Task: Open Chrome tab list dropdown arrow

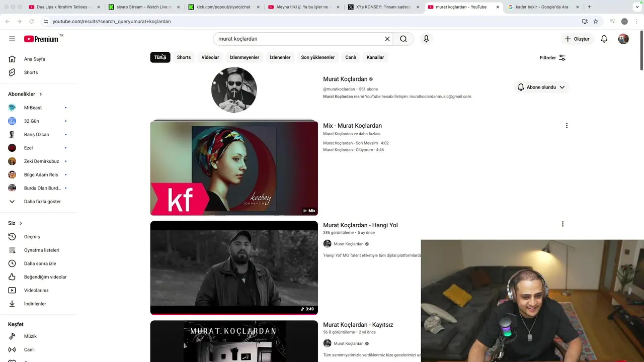Action: pos(637,7)
